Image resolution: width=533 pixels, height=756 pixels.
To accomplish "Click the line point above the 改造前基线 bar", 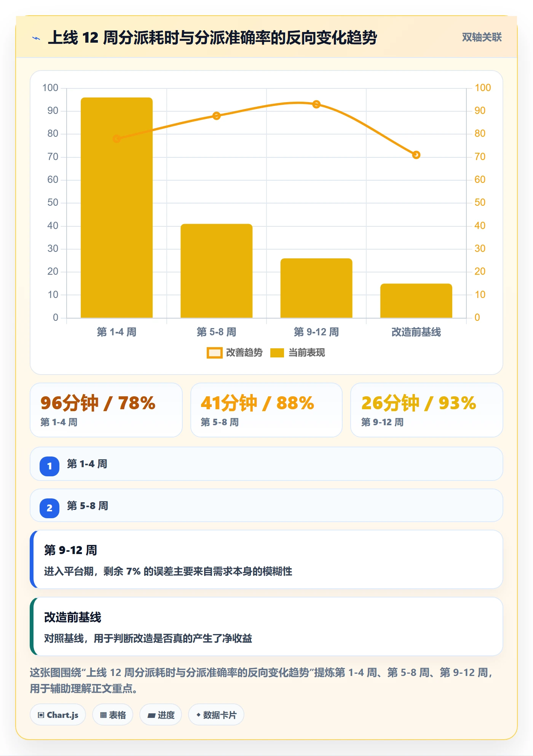I will 416,155.
